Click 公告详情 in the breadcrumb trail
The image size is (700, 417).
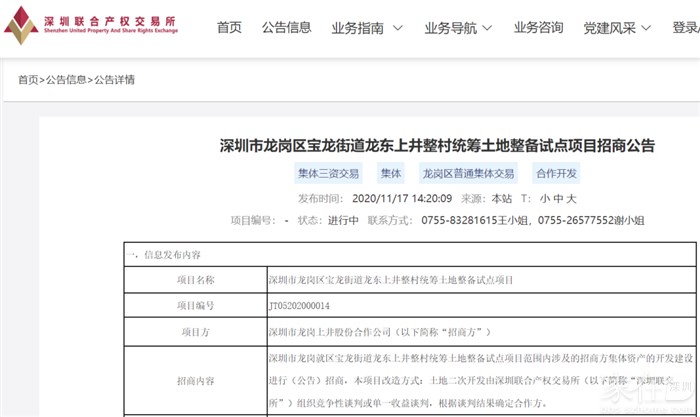[x=114, y=79]
